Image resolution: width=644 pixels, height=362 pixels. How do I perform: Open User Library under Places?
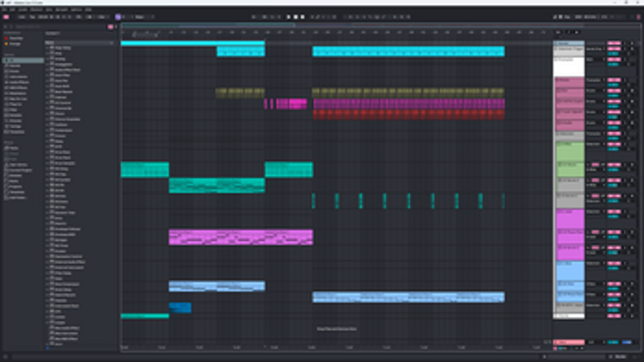17,165
